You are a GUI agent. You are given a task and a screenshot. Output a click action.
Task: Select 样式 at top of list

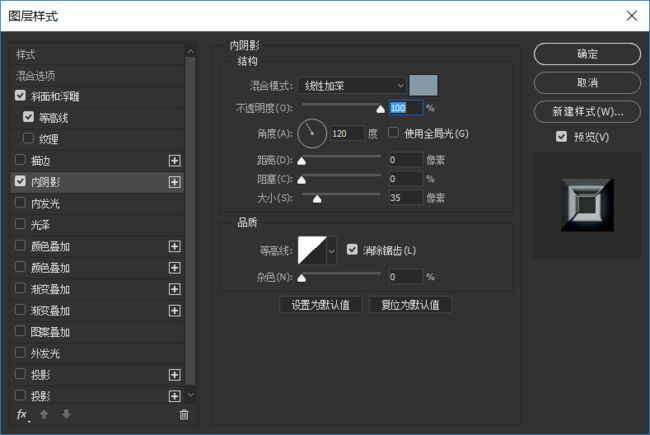[26, 54]
